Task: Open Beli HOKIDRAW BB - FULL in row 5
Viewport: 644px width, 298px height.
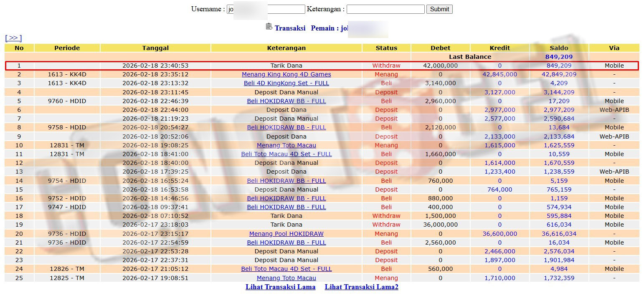Action: tap(286, 101)
